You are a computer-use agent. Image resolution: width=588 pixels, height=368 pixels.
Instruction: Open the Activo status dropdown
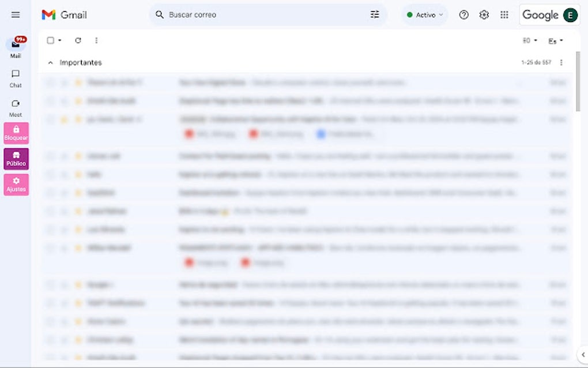424,14
